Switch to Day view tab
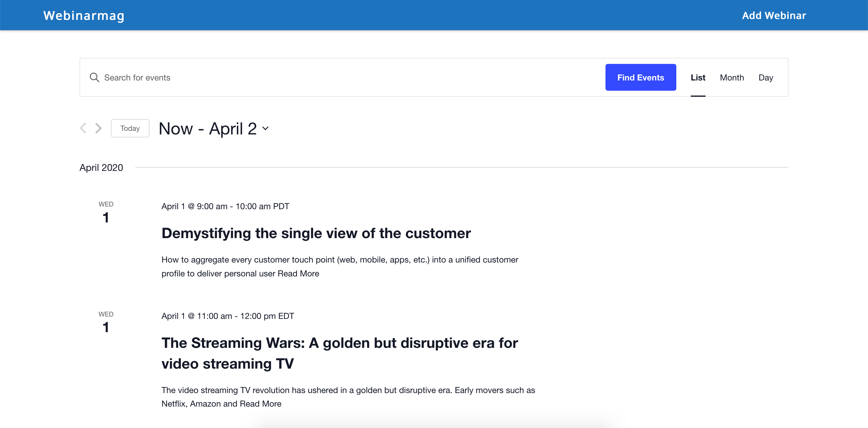Viewport: 868px width, 428px height. [766, 77]
